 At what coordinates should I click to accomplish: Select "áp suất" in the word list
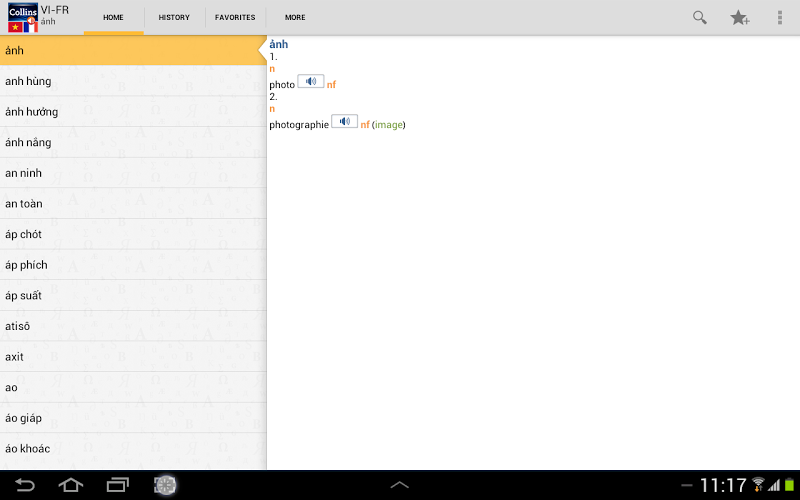[x=133, y=295]
